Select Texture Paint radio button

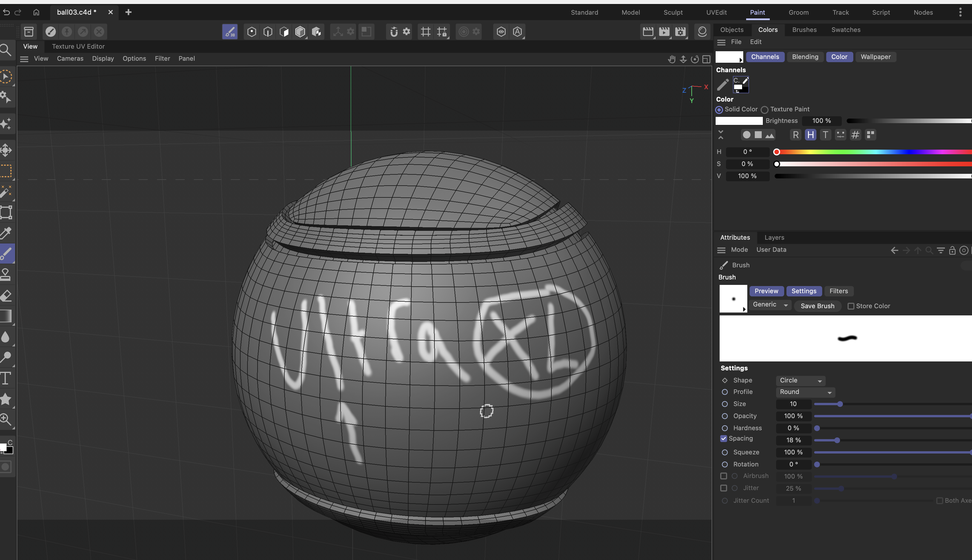765,110
